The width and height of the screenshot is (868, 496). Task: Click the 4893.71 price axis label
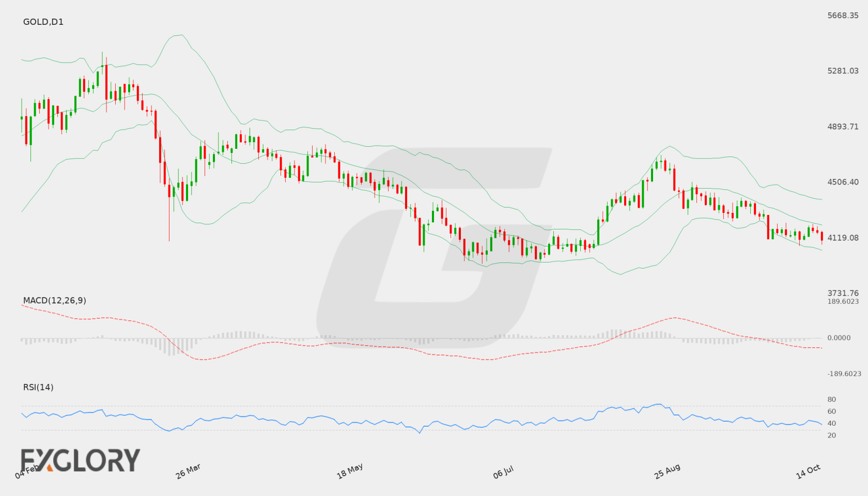843,127
